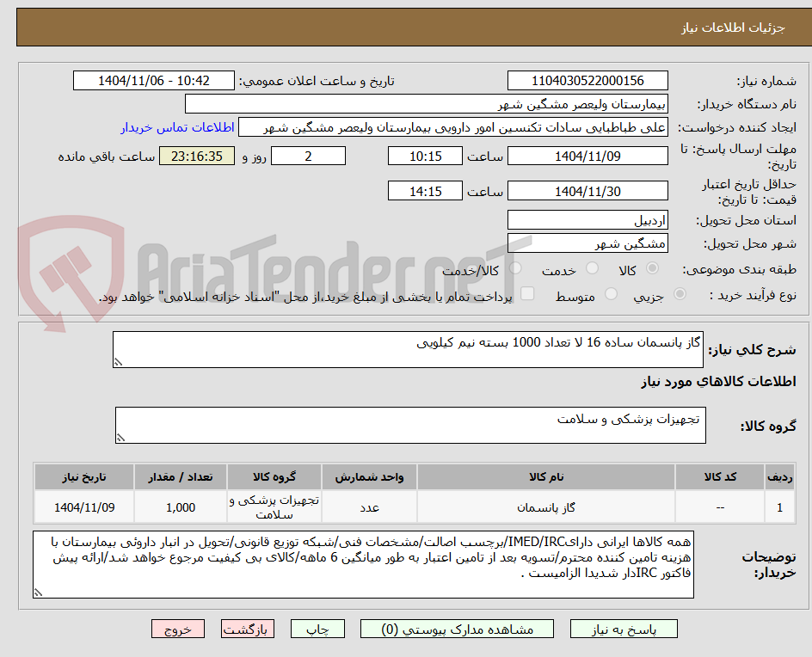The width and height of the screenshot is (812, 657).
Task: Click the deadline date field 1404/11/09
Action: pos(587,156)
